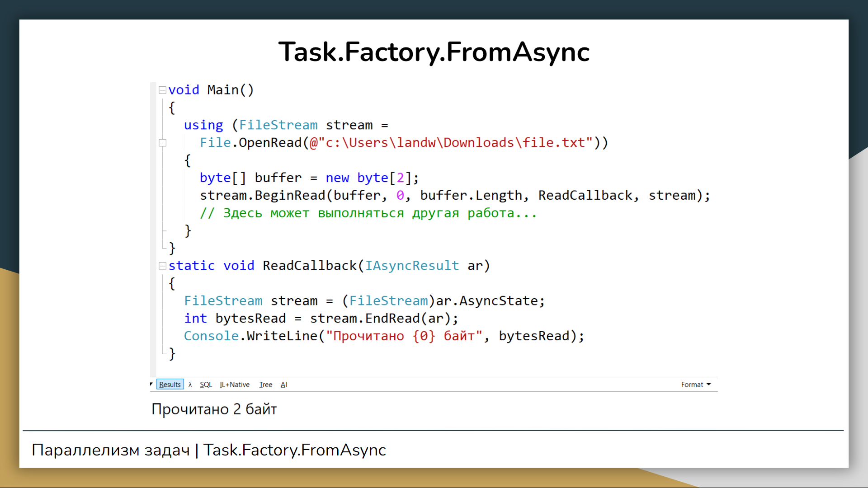Click the file.txt path string in code
868x488 pixels.
tap(451, 143)
